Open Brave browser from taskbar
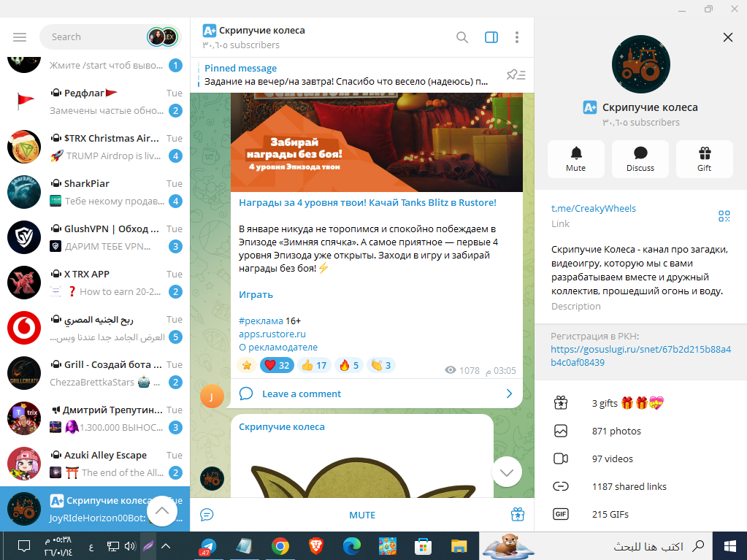Viewport: 747px width, 560px height. point(316,546)
